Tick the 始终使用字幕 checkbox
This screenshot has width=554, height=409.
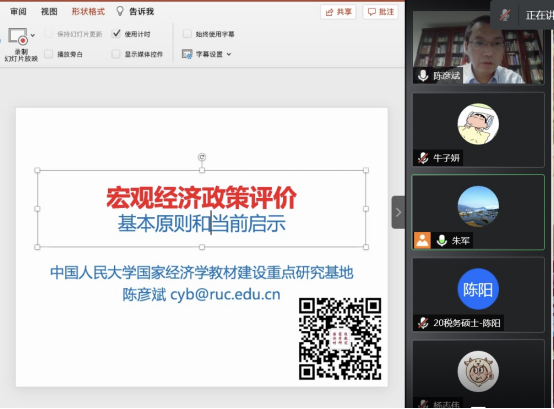[187, 34]
